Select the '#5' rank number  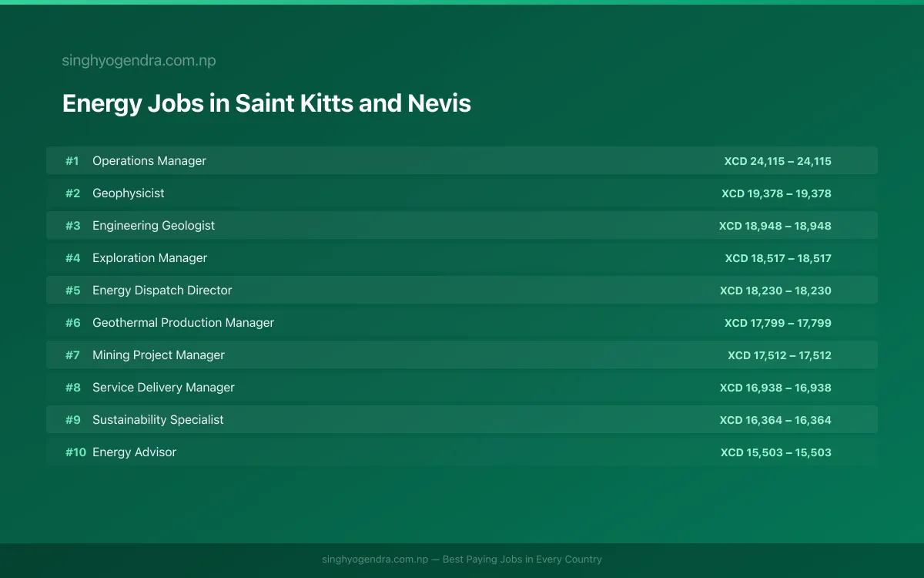tap(72, 291)
